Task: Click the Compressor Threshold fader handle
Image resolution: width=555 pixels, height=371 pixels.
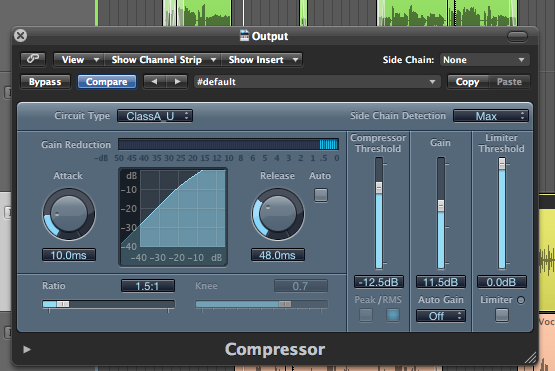Action: (379, 188)
